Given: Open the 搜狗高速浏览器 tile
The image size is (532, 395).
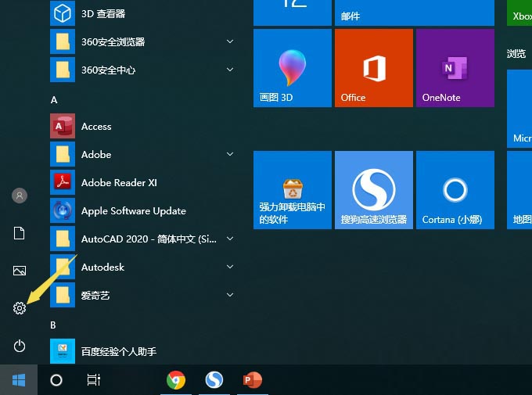Looking at the screenshot, I should [374, 190].
